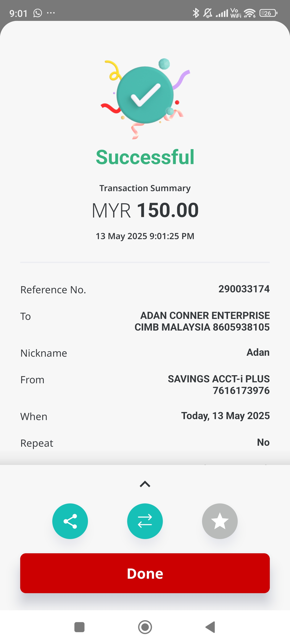The width and height of the screenshot is (290, 644).
Task: Tap the reference number 290033174
Action: pos(244,289)
